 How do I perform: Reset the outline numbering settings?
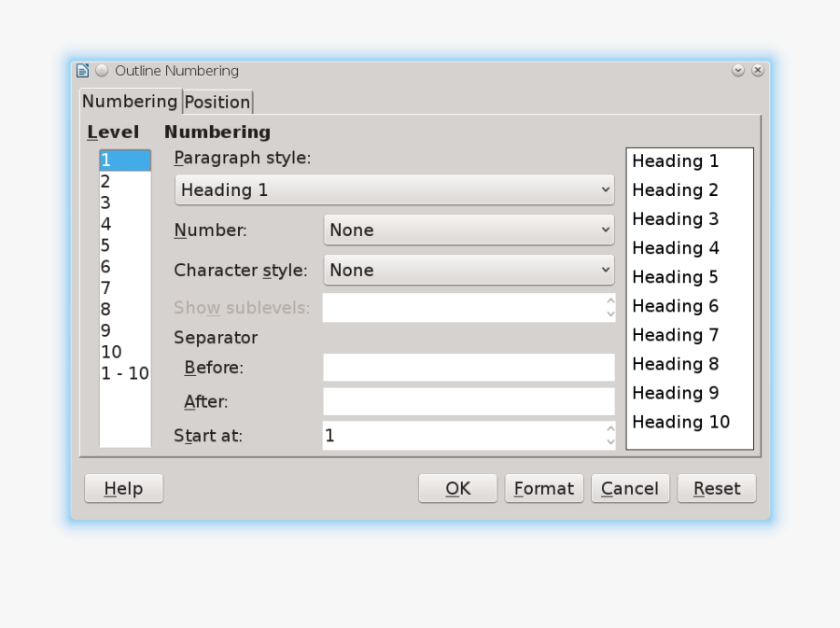pos(716,488)
